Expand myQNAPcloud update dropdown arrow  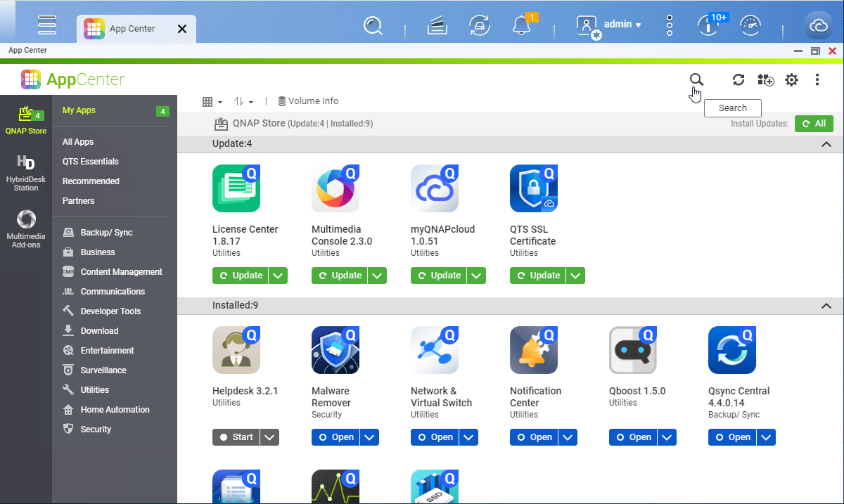(x=477, y=276)
